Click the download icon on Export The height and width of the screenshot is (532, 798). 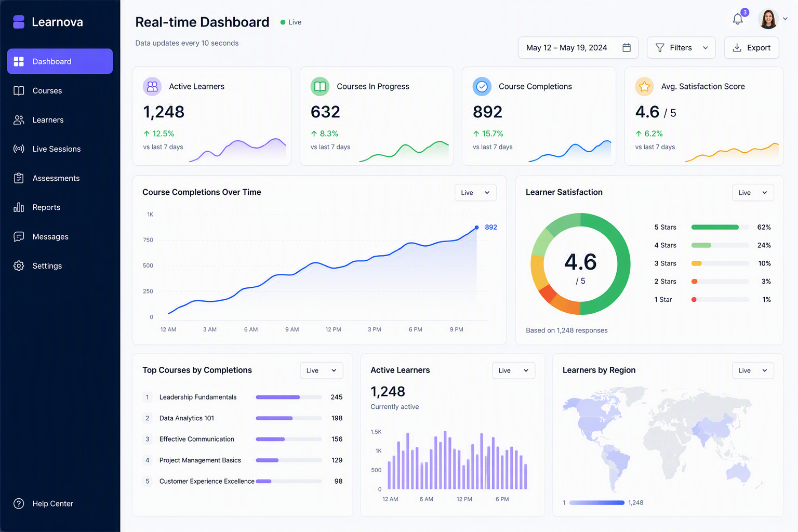point(737,48)
